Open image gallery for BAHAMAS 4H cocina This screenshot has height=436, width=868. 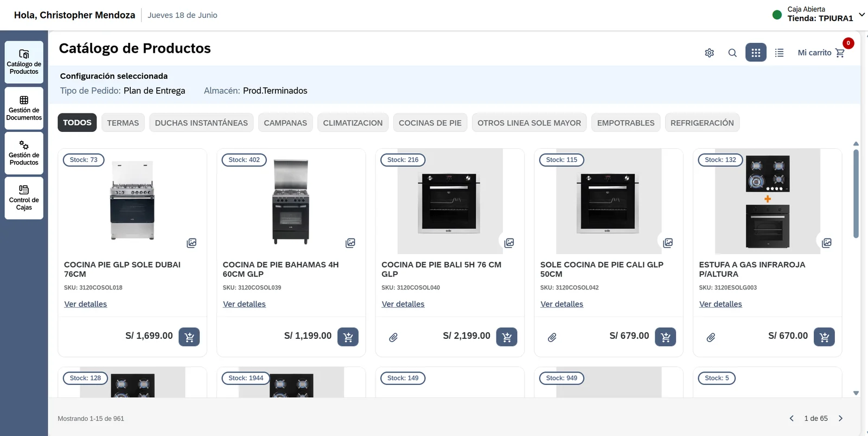(350, 243)
